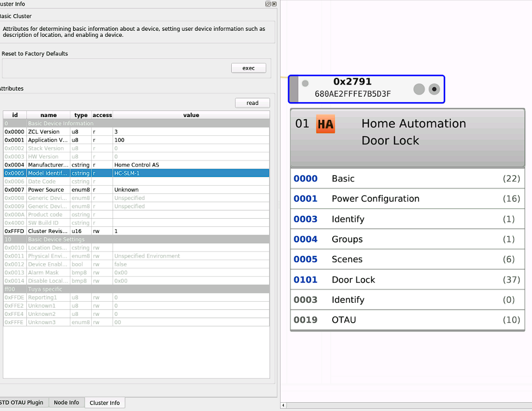Select the Cluster Info tab

coord(104,402)
